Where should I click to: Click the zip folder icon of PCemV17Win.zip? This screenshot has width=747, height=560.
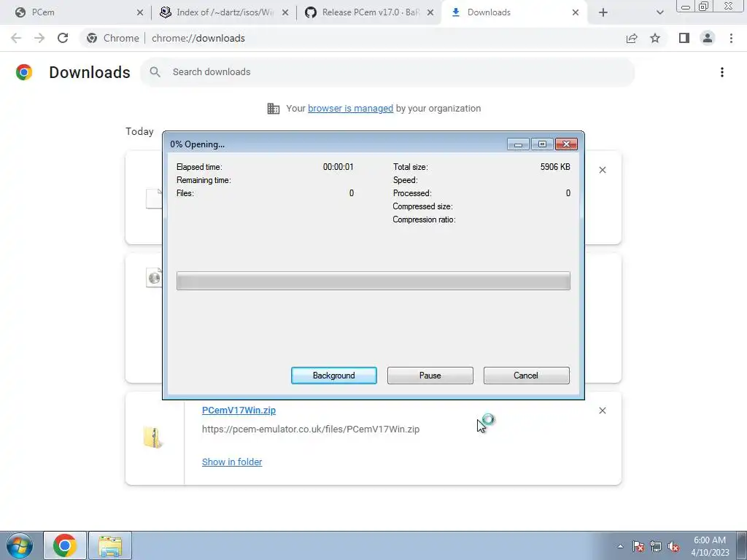tap(152, 437)
